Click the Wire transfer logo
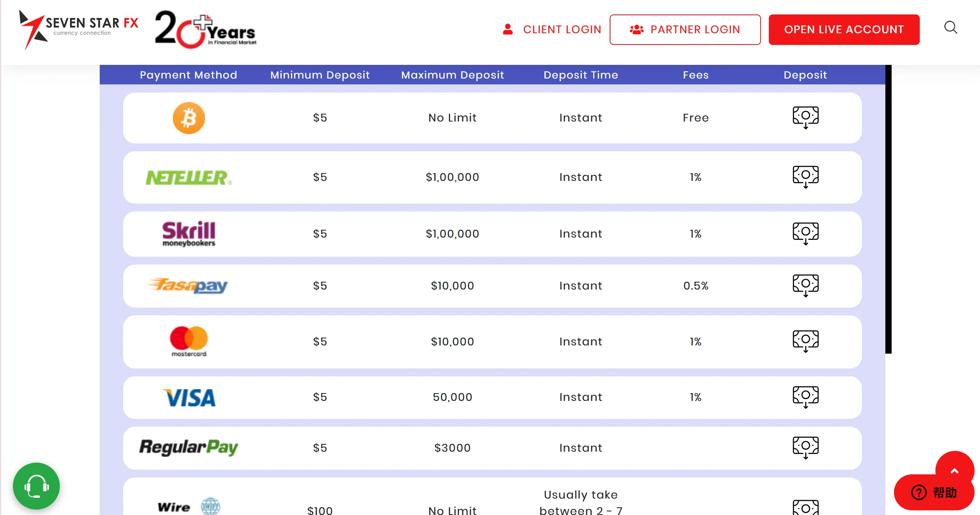This screenshot has width=980, height=515. click(x=189, y=506)
